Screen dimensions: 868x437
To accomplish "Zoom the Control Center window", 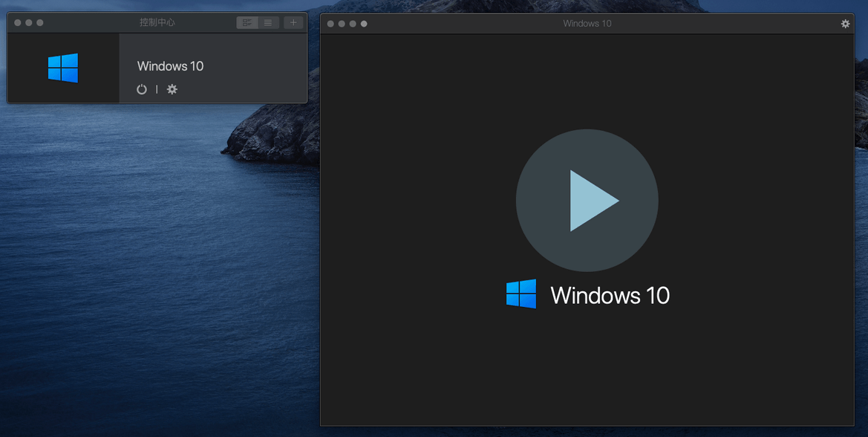I will [x=40, y=23].
